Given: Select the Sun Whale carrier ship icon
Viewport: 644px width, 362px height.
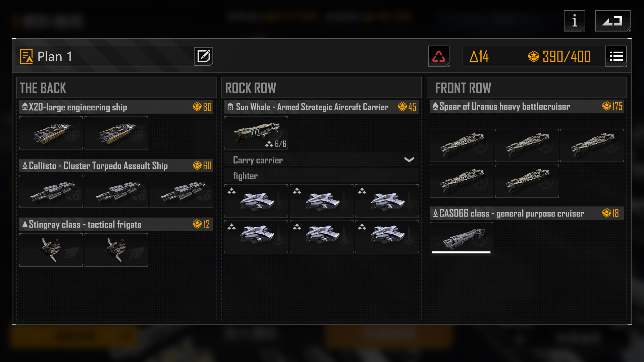Looking at the screenshot, I should pyautogui.click(x=256, y=133).
